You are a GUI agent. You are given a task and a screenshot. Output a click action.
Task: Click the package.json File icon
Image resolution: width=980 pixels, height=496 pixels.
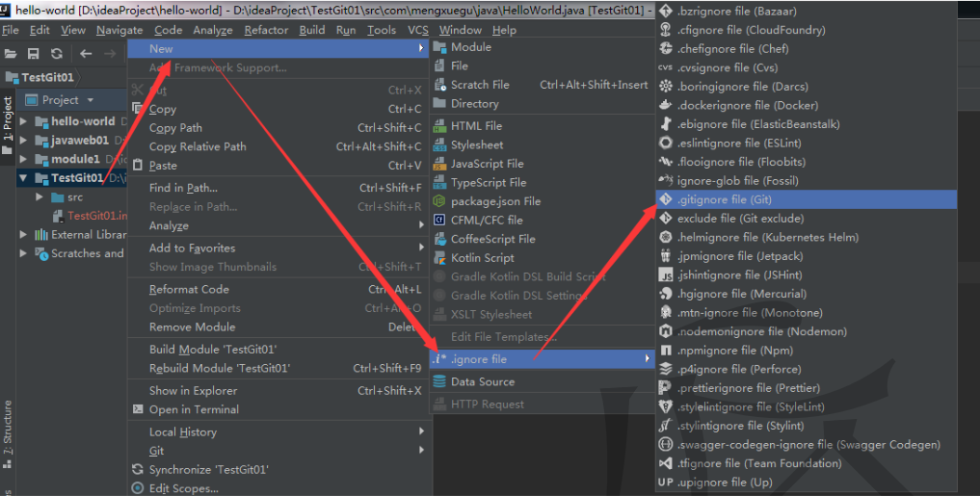pos(440,201)
